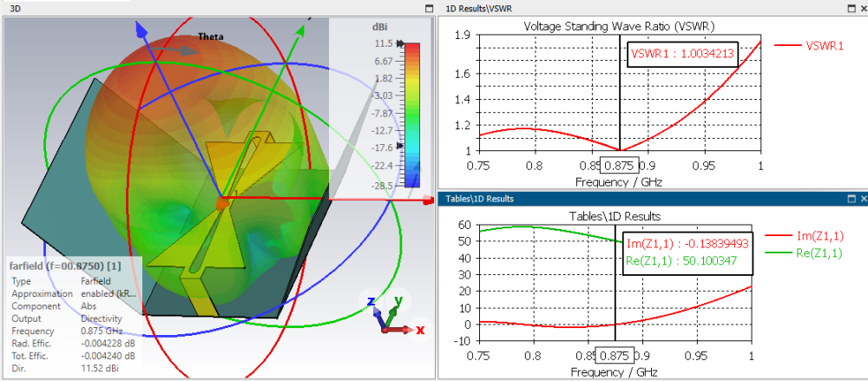Click the 0.875 frequency marker on impedance plot

point(615,354)
